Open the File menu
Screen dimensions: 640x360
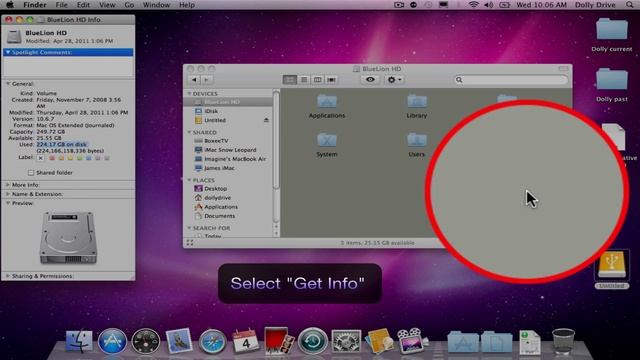pos(62,5)
